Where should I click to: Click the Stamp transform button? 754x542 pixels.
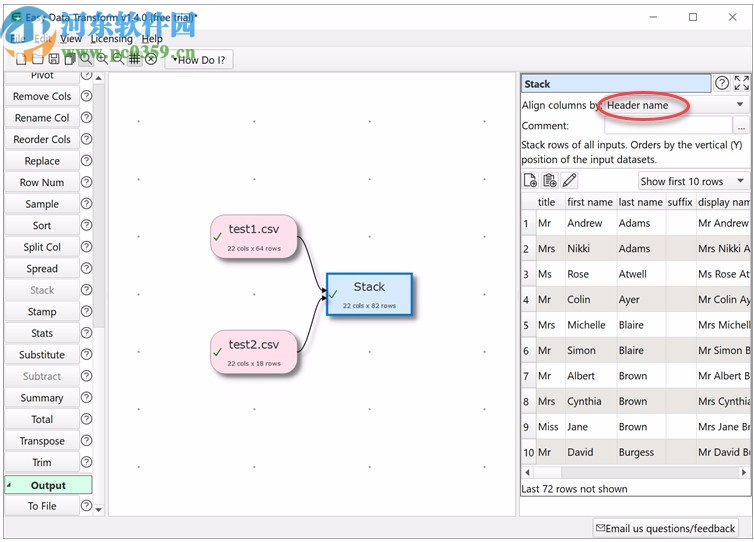click(x=42, y=312)
